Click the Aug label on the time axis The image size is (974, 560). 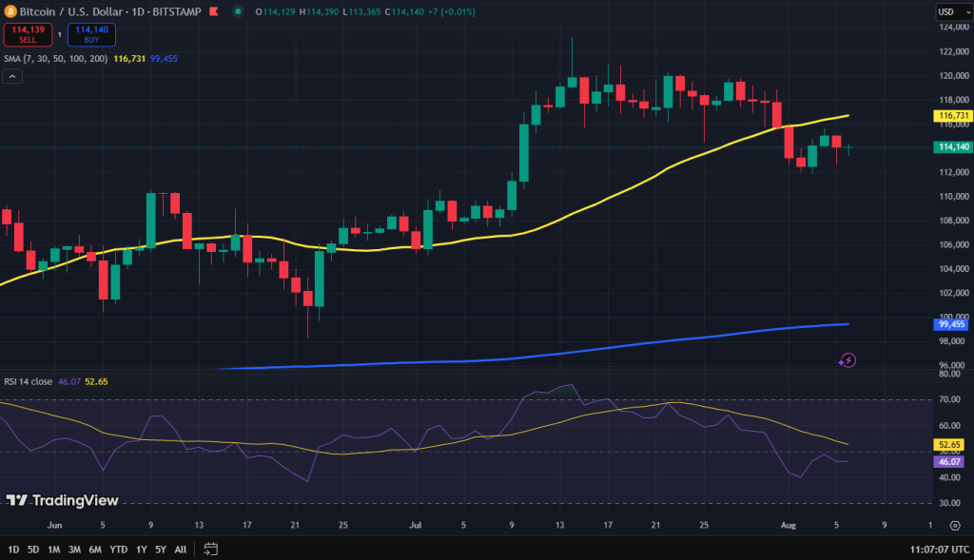(x=789, y=525)
